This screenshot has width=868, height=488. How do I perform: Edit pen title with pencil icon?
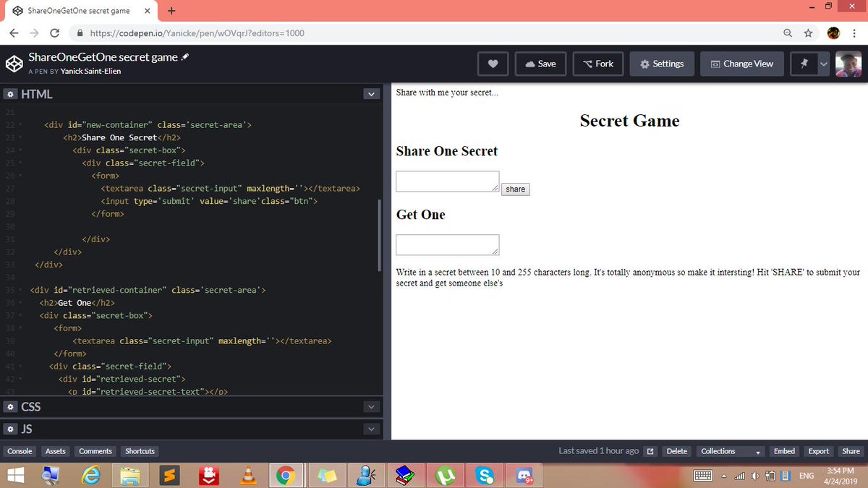(185, 57)
